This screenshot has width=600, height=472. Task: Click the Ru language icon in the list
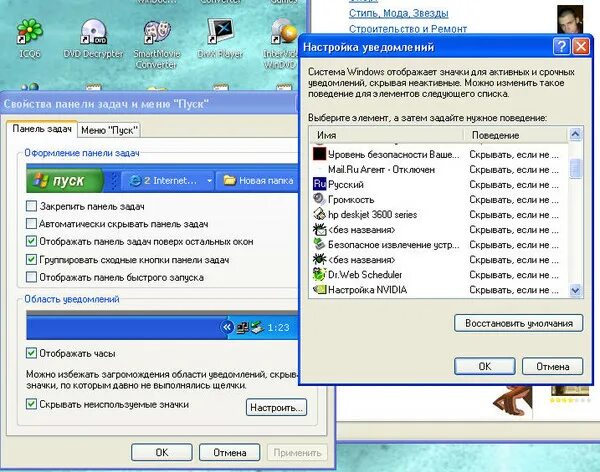click(x=320, y=185)
